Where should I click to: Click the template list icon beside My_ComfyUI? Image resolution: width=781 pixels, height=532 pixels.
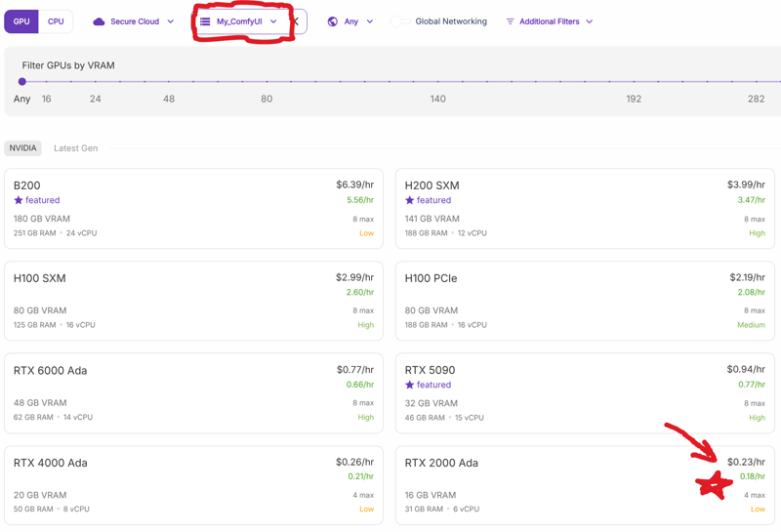205,21
